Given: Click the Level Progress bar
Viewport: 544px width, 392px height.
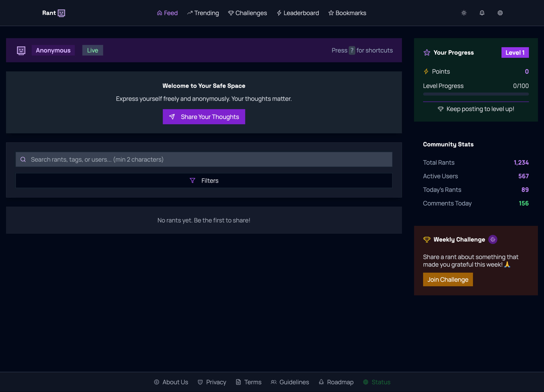Looking at the screenshot, I should tap(476, 94).
